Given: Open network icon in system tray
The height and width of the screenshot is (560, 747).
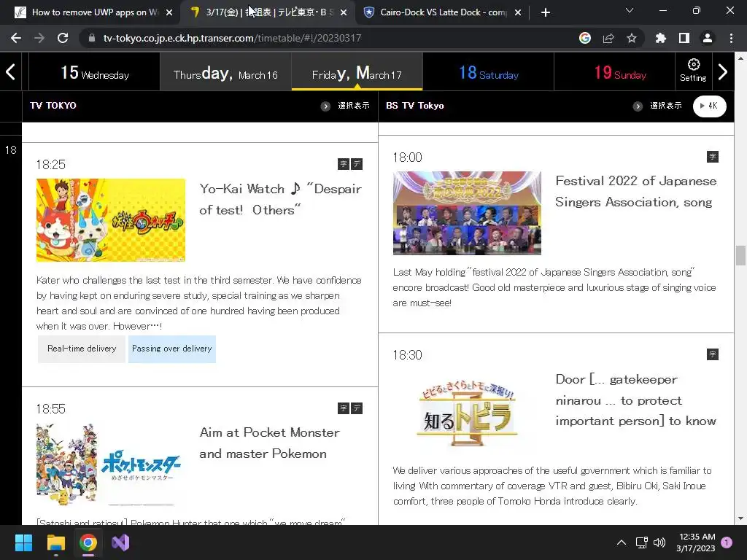Looking at the screenshot, I should coord(641,542).
